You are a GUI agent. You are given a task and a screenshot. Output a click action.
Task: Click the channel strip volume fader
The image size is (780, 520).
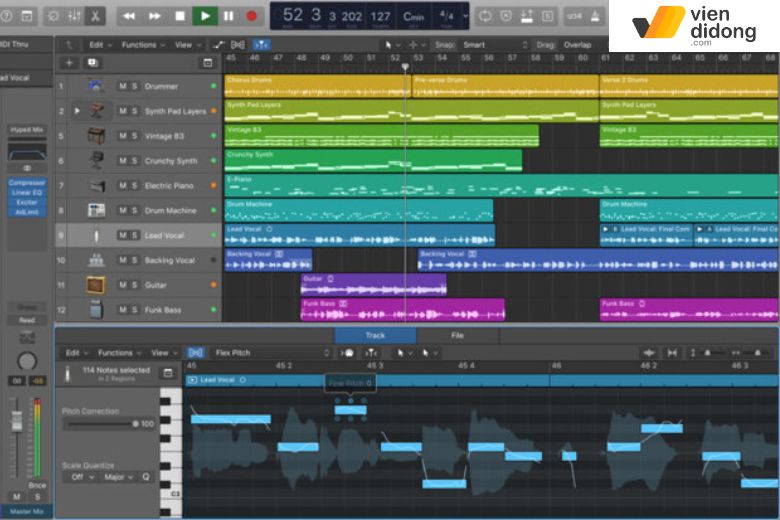click(16, 420)
